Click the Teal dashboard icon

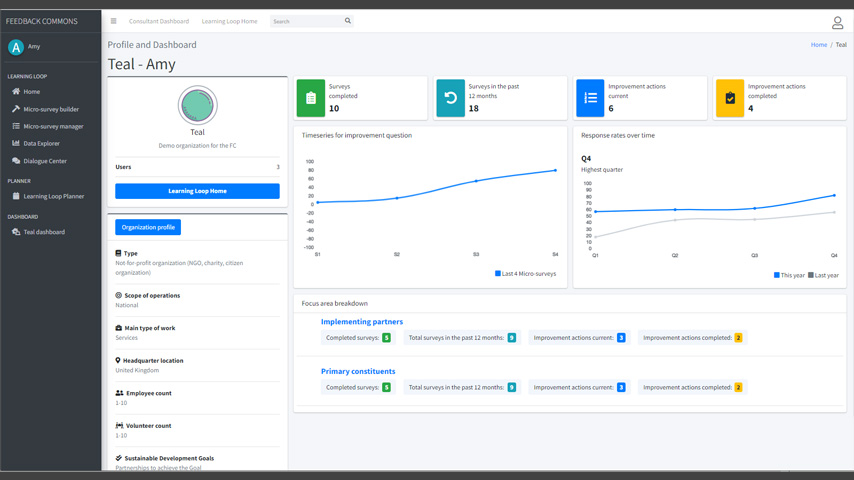coord(16,232)
